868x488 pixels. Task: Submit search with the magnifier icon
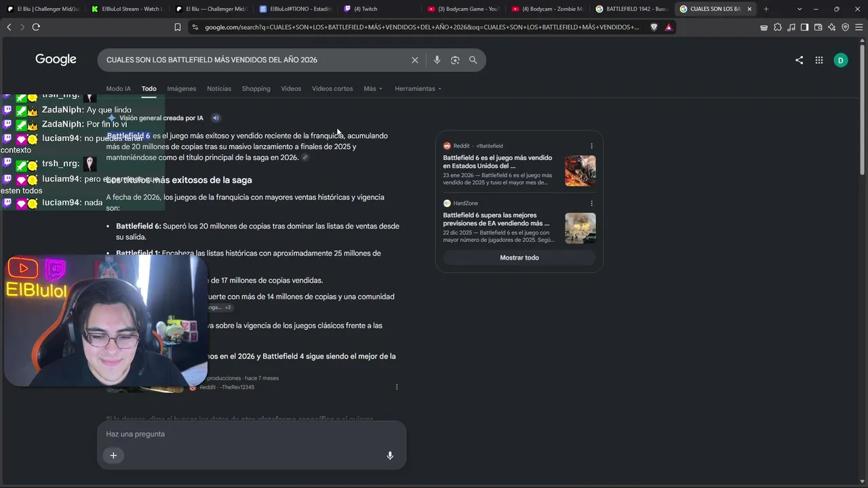coord(473,60)
